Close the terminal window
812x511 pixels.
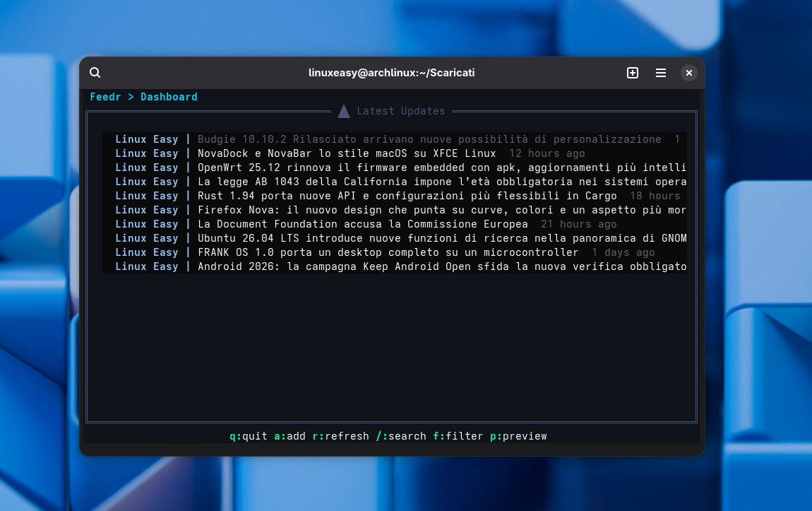coord(689,73)
